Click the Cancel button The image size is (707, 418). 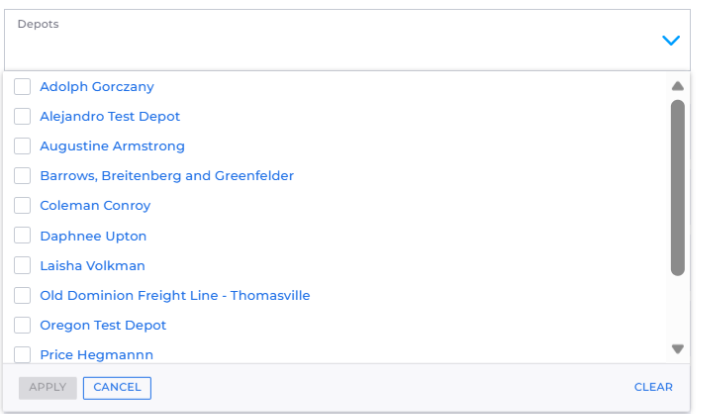[117, 387]
